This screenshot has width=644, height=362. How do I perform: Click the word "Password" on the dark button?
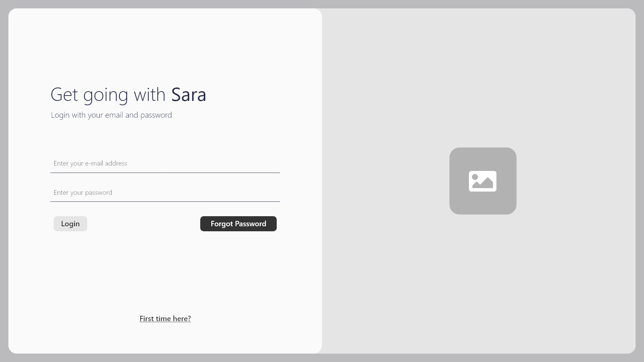tap(251, 224)
